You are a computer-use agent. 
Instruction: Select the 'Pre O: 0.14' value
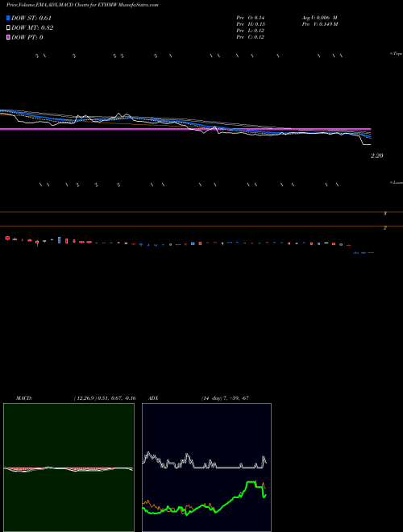point(251,17)
